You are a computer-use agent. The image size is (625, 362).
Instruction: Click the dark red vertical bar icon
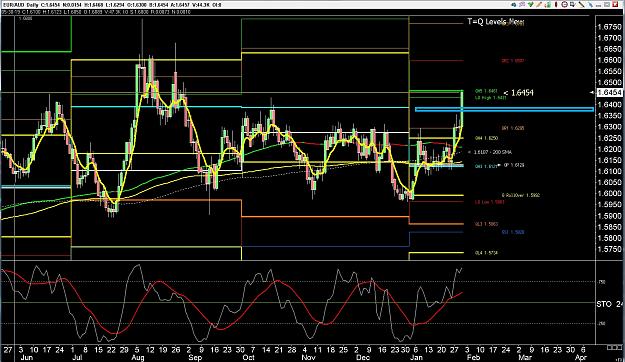click(556, 4)
